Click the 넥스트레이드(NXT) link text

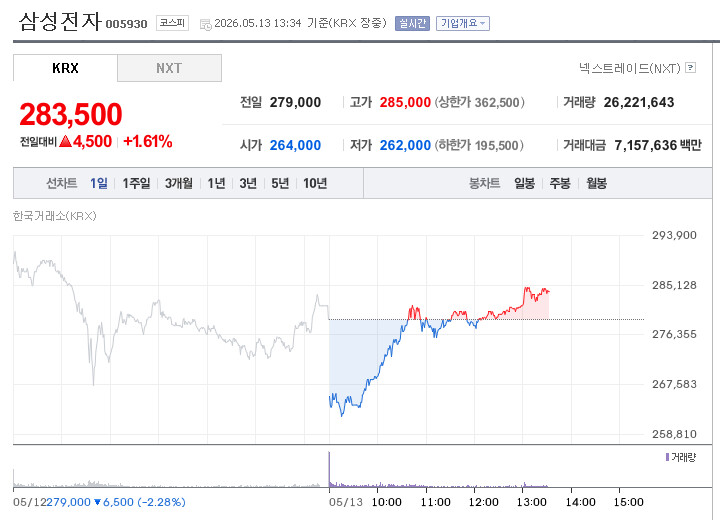coord(630,68)
